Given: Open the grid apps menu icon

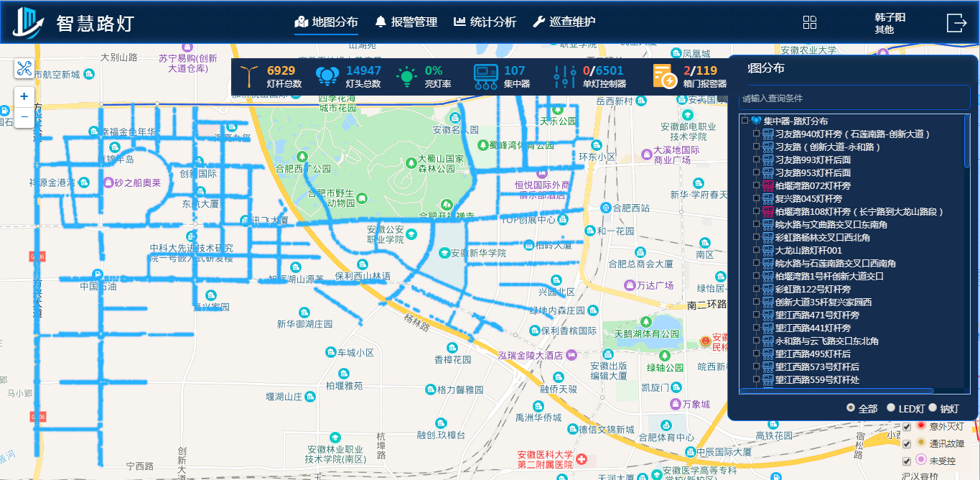Looking at the screenshot, I should 810,22.
